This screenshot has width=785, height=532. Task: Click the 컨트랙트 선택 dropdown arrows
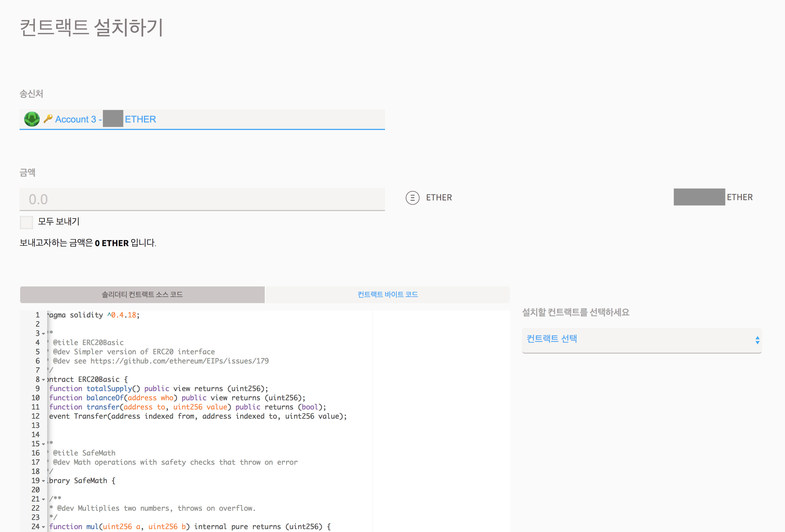(757, 340)
